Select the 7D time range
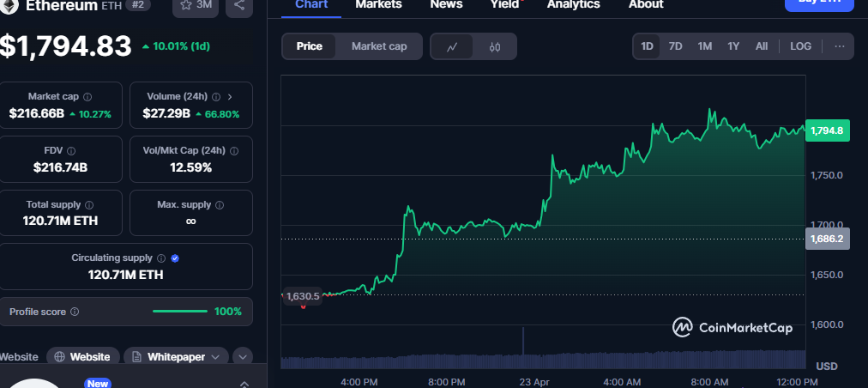Image resolution: width=868 pixels, height=388 pixels. [x=675, y=46]
